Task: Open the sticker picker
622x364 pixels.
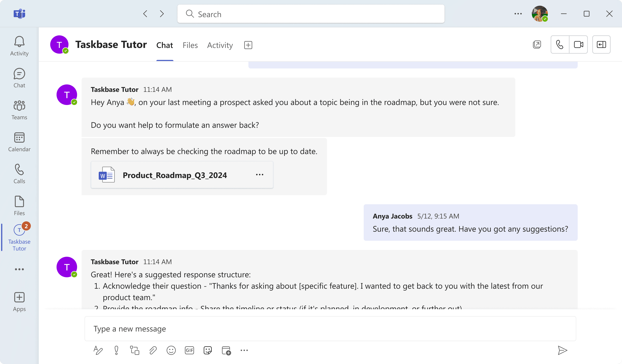Action: pos(208,350)
